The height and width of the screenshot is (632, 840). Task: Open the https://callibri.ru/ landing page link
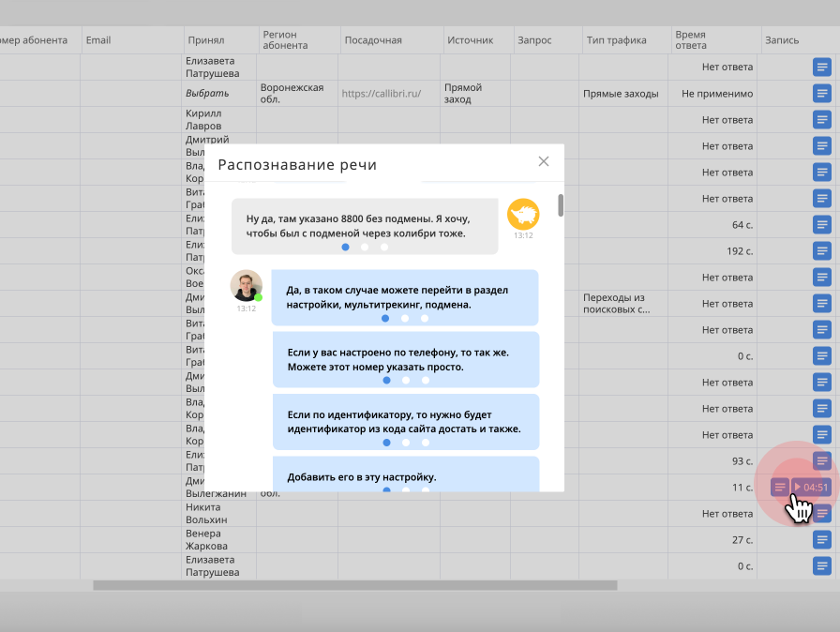pos(381,94)
